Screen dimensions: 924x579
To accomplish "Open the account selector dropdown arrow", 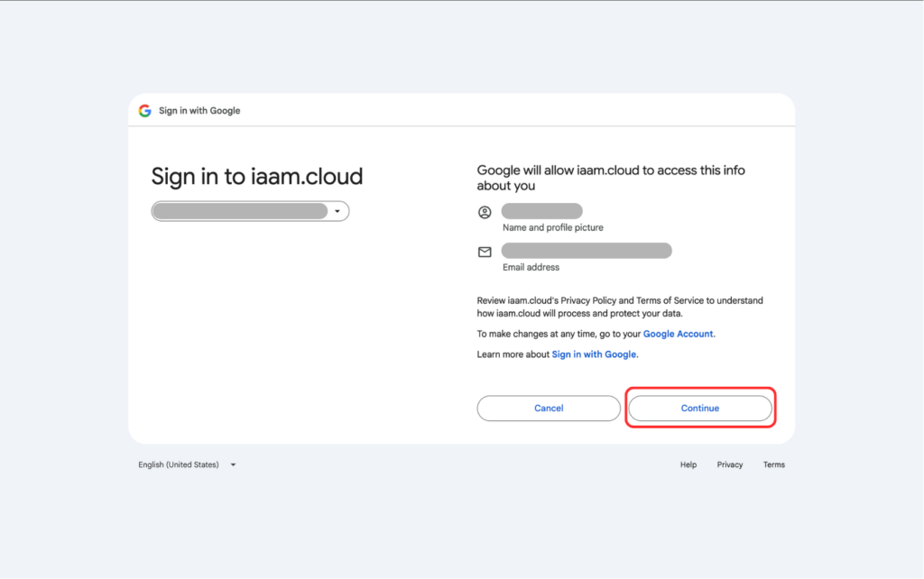I will click(x=337, y=211).
